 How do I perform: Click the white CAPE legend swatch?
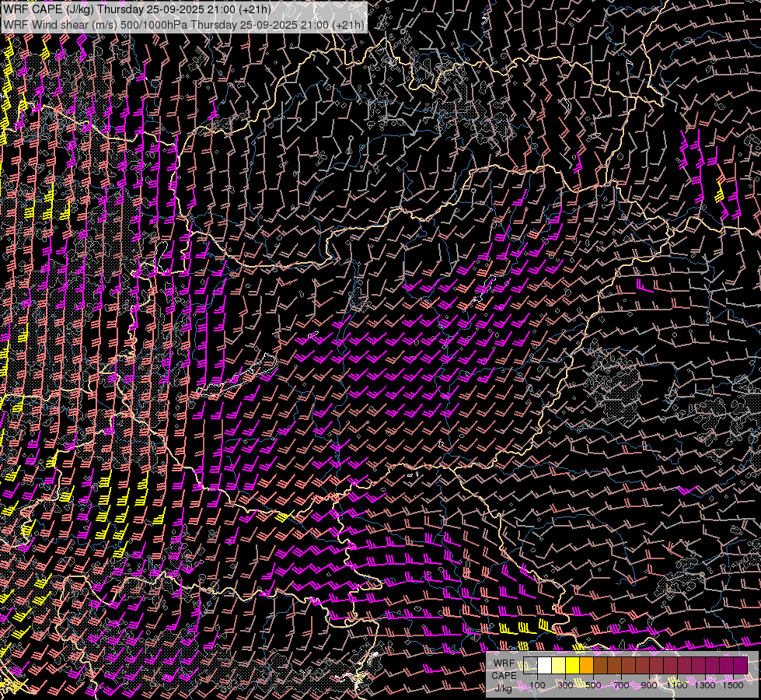point(544,665)
